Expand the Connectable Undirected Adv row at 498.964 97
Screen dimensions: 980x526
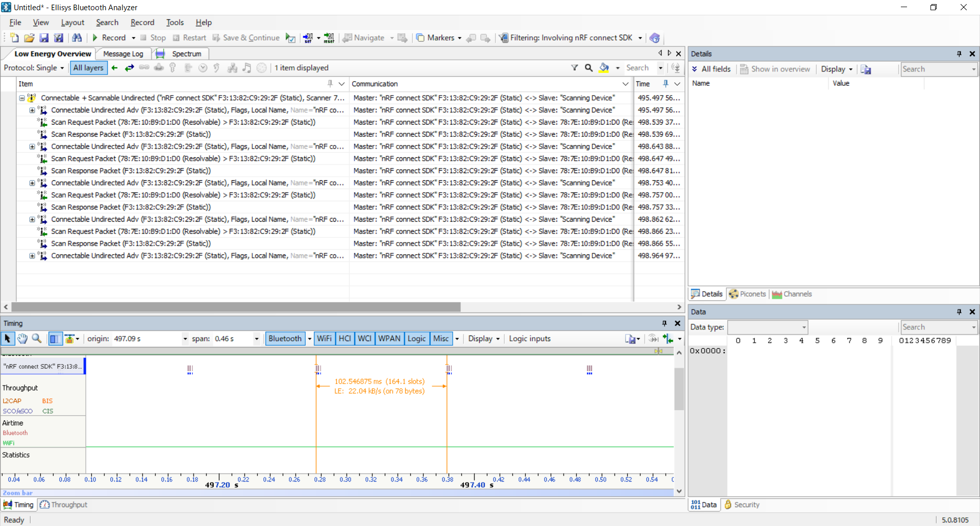pyautogui.click(x=32, y=256)
